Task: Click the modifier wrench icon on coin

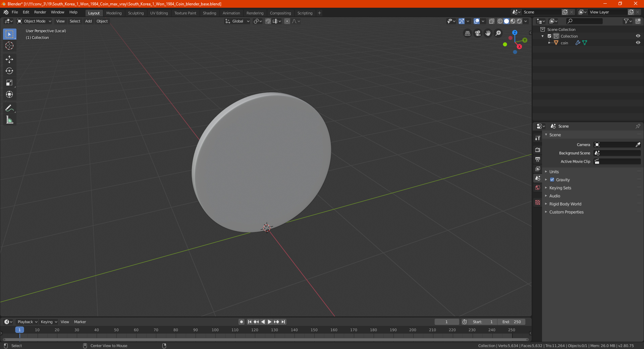Action: tap(578, 43)
